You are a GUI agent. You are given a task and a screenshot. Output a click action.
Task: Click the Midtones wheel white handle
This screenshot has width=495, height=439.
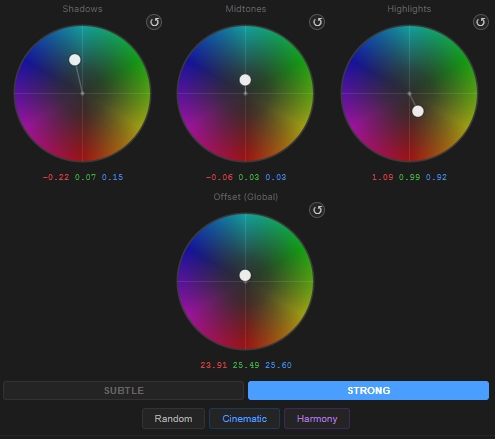(x=245, y=80)
